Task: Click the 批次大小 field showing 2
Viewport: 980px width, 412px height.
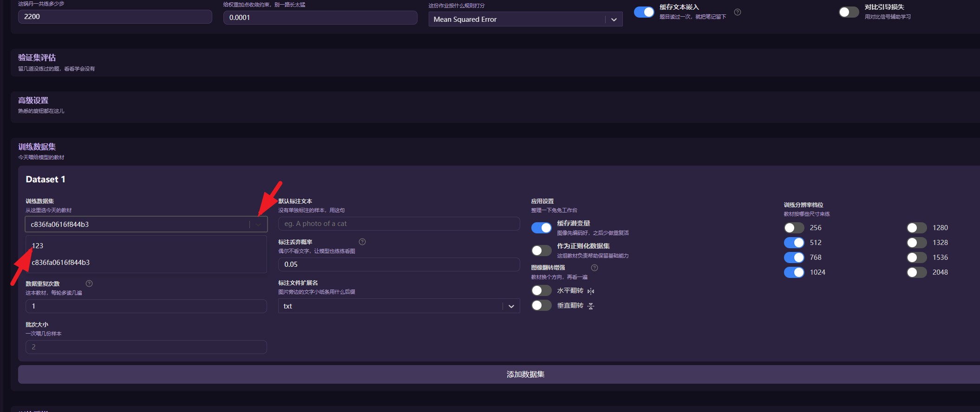Action: pyautogui.click(x=146, y=347)
